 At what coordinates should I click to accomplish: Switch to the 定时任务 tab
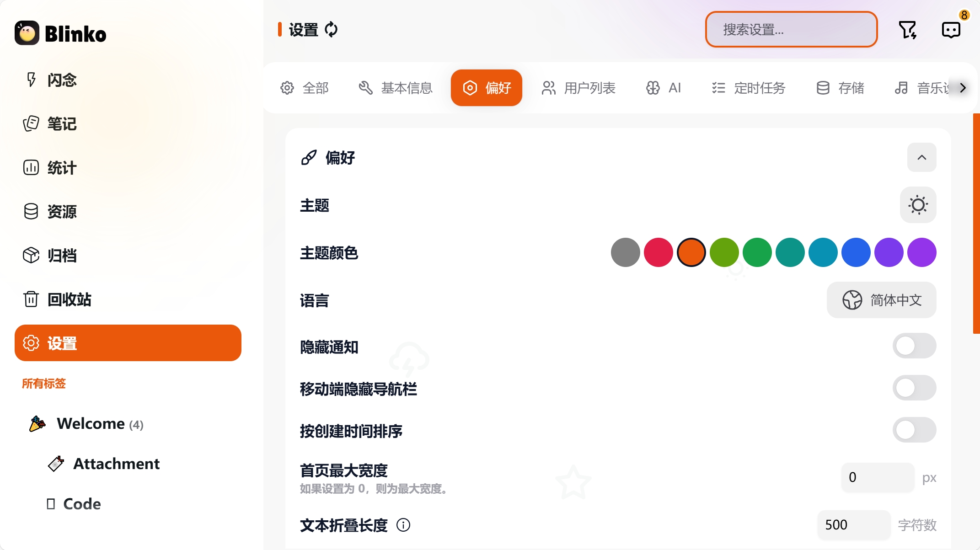749,88
